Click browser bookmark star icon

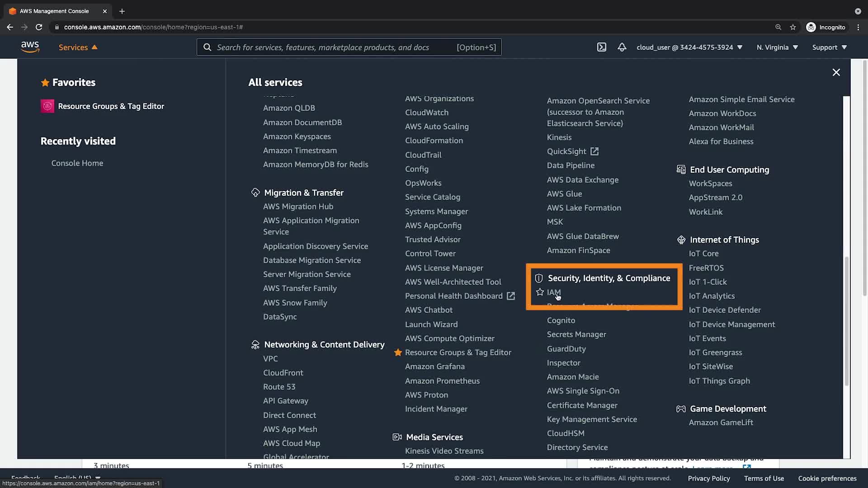click(793, 27)
